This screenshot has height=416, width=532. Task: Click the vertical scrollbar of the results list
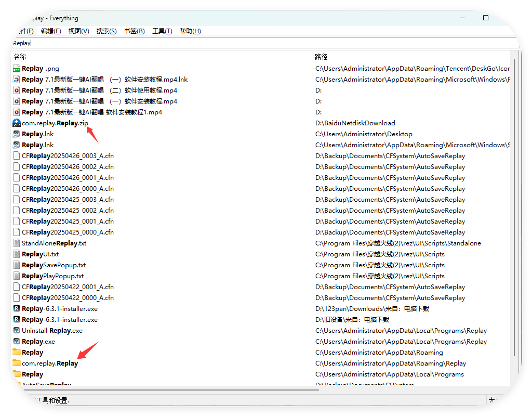pos(515,207)
